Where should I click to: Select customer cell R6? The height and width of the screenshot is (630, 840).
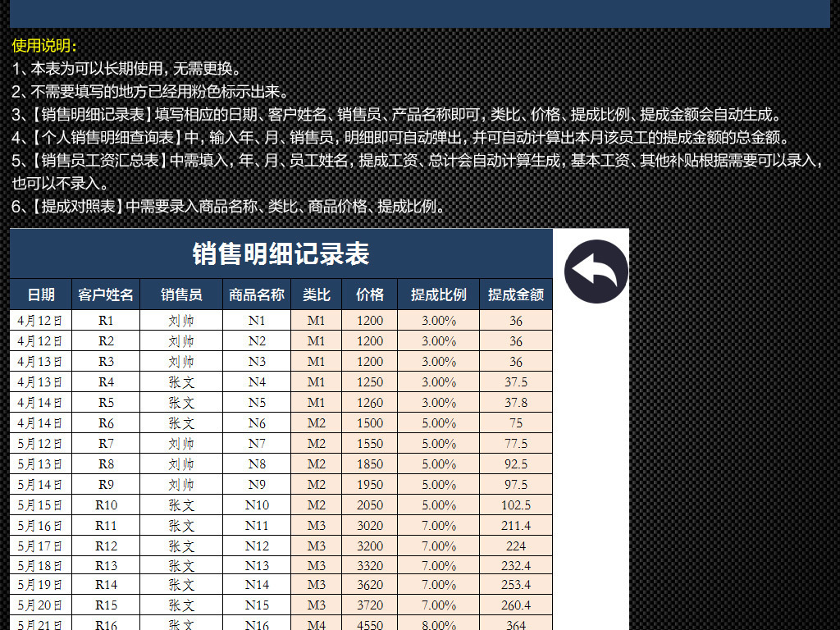click(106, 422)
